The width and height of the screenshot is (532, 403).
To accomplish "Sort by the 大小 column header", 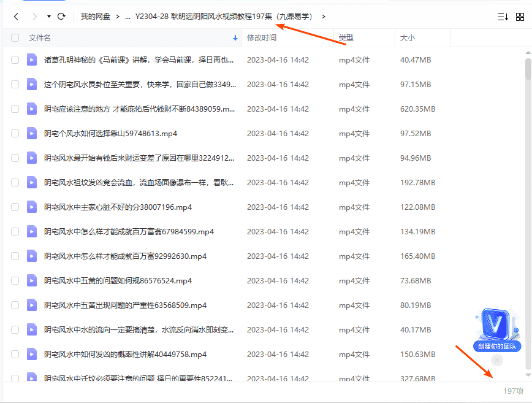I will pos(408,38).
